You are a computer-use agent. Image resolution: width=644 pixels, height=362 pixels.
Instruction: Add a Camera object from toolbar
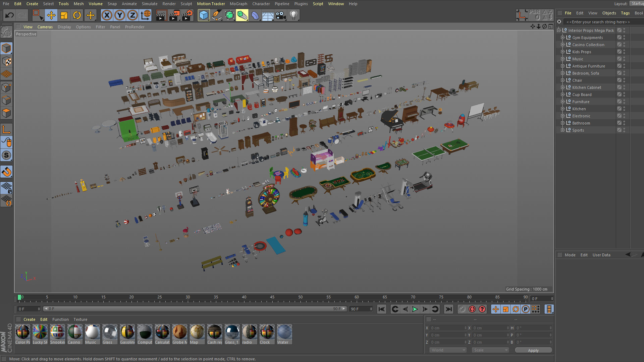click(280, 15)
